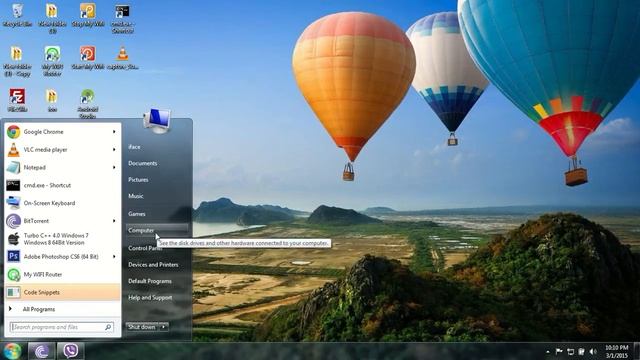Select the Recycle Bin desktop icon
Screen dimensions: 640x360
coord(17,16)
